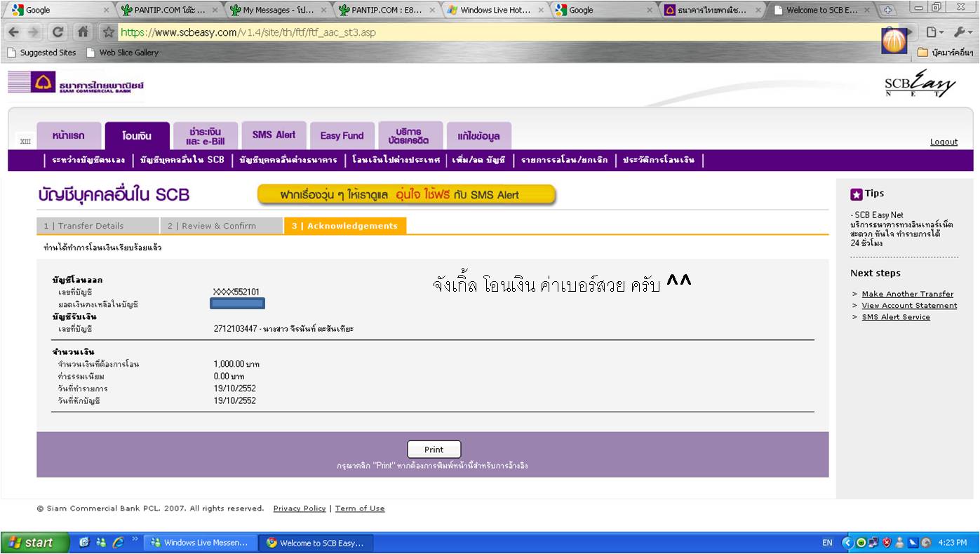Bookmark this page with the star icon
Image resolution: width=980 pixels, height=554 pixels.
pyautogui.click(x=109, y=32)
